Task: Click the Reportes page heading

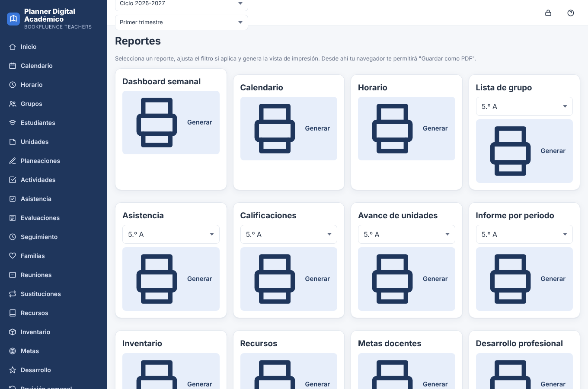Action: pyautogui.click(x=138, y=41)
